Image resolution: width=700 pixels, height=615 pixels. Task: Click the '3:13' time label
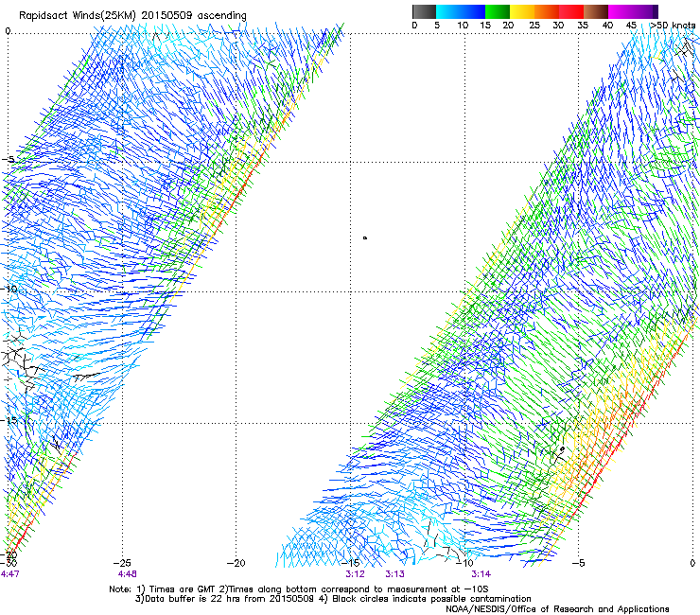(394, 574)
